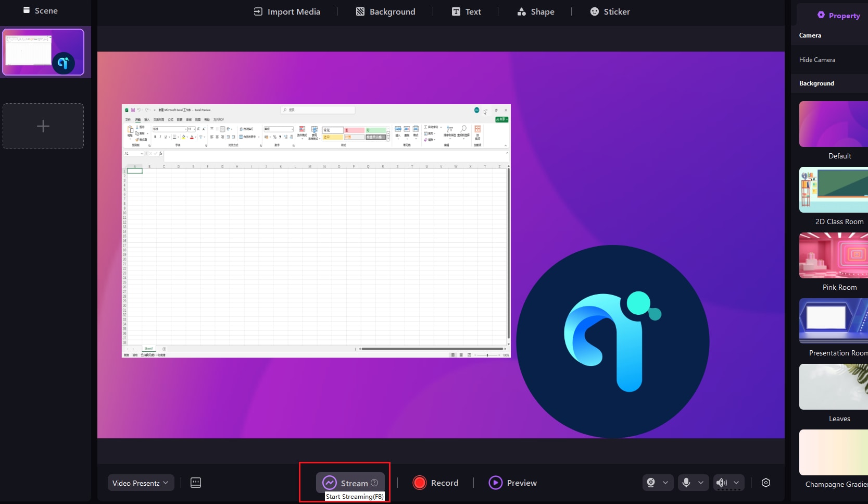Open the Background tool in top toolbar
This screenshot has width=868, height=504.
[x=385, y=11]
